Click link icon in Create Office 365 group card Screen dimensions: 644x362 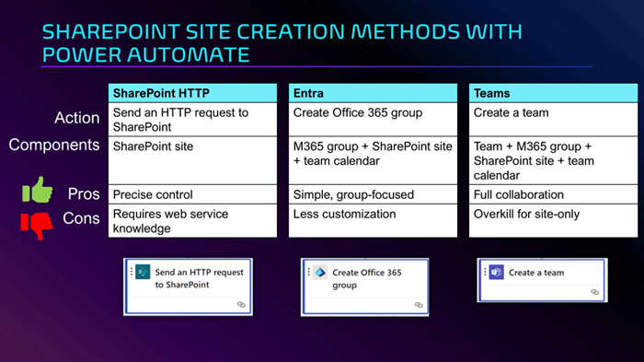(419, 304)
